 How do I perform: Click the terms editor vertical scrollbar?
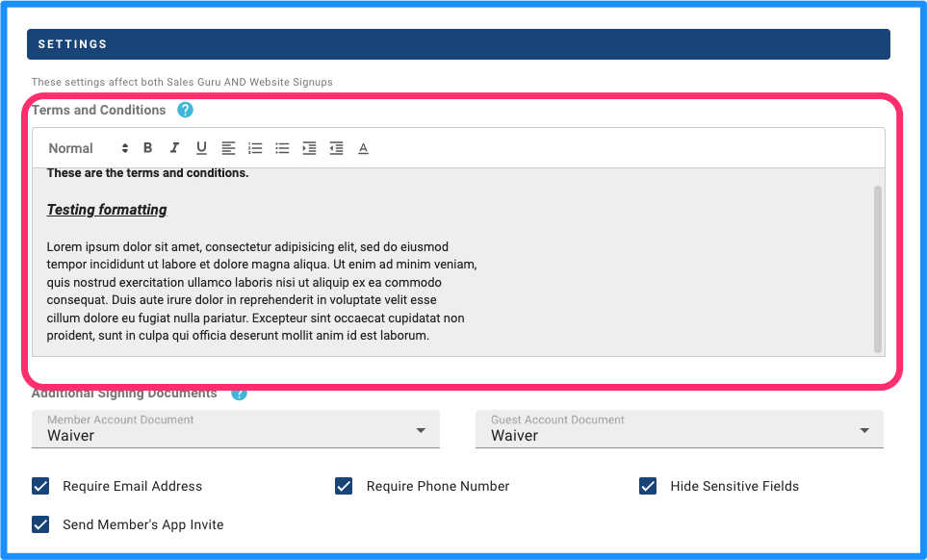878,269
